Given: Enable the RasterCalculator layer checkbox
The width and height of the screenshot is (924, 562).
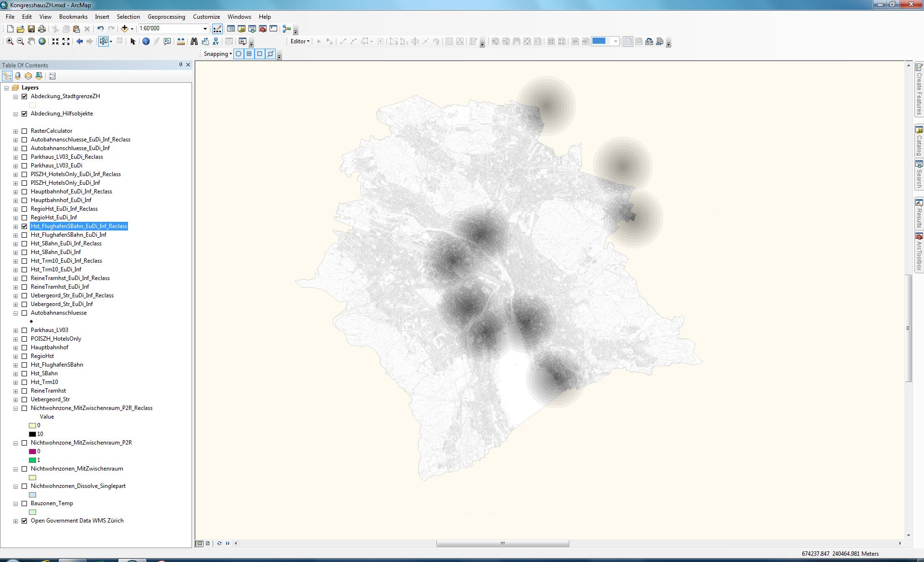Looking at the screenshot, I should pos(25,131).
